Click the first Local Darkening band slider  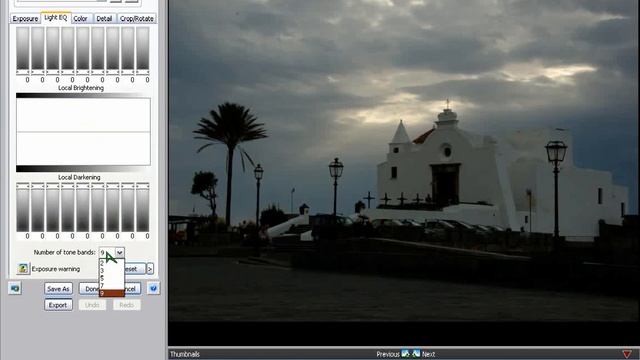(23, 207)
